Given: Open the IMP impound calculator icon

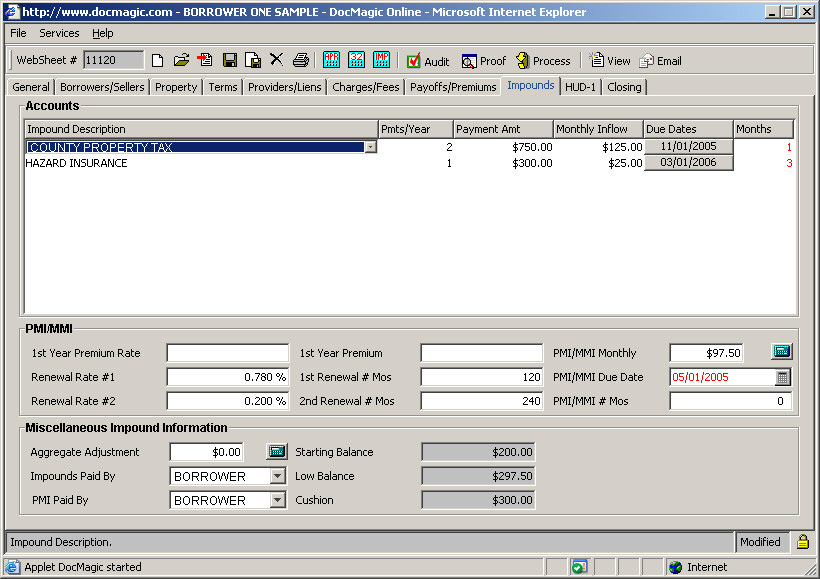Looking at the screenshot, I should 381,60.
